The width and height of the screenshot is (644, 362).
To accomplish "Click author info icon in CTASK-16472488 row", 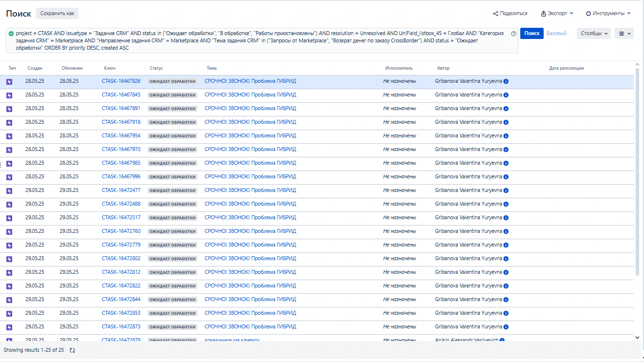I will point(506,204).
